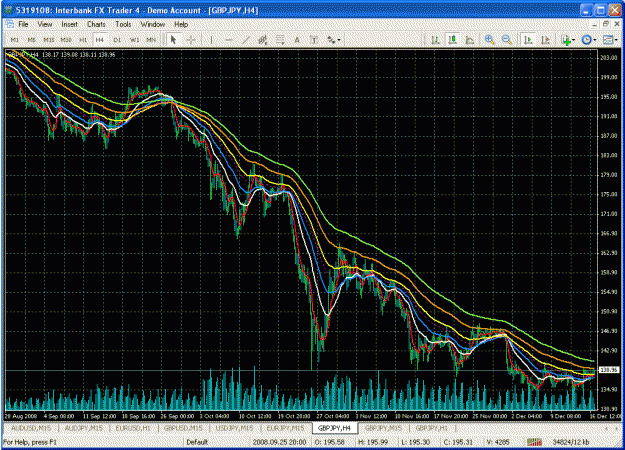Switch to the AUDUSD,M15 chart tab
Viewport: 625px width, 450px height.
[x=31, y=428]
